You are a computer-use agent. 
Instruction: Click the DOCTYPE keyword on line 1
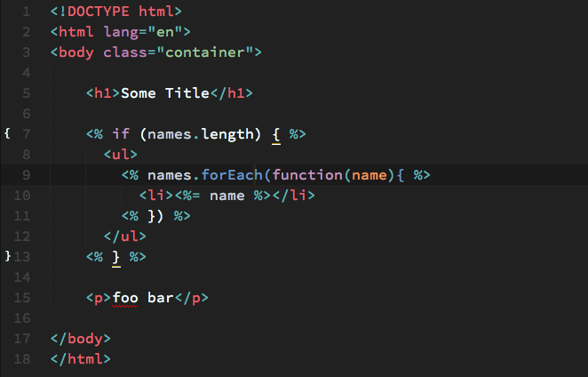click(99, 12)
